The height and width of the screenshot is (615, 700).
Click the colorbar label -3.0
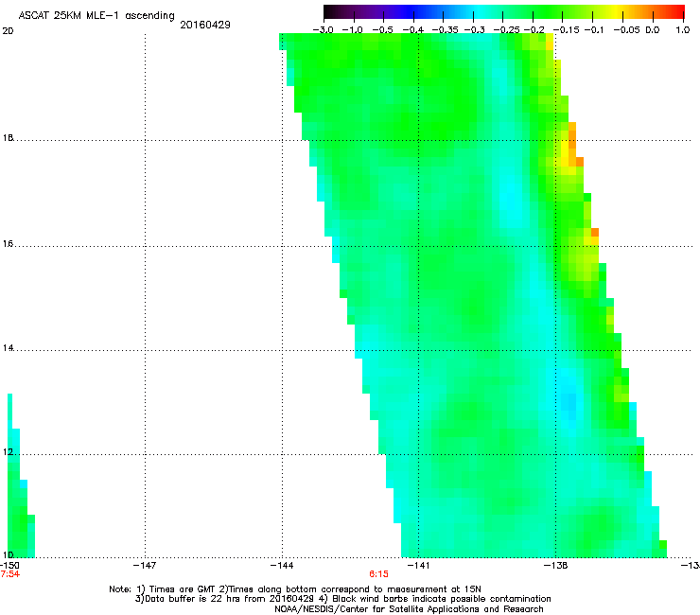[323, 30]
